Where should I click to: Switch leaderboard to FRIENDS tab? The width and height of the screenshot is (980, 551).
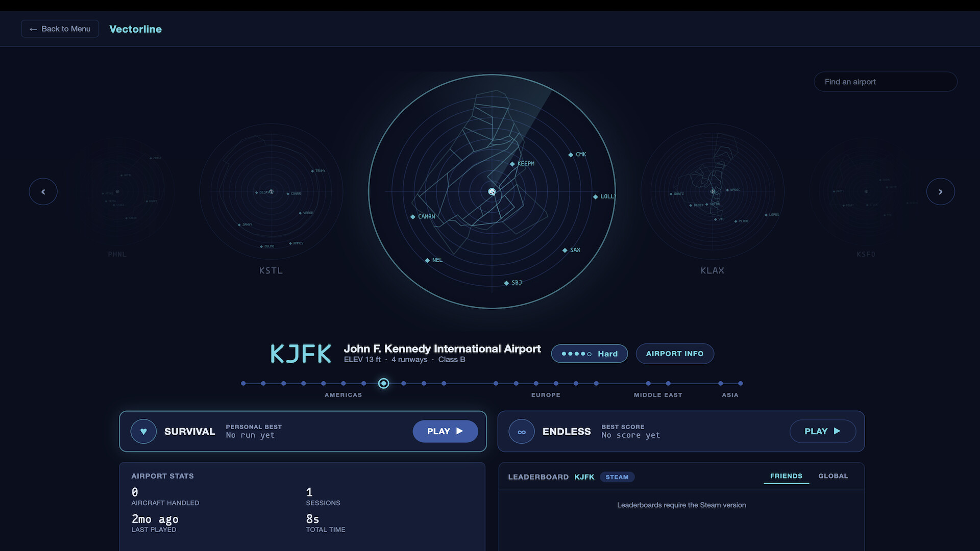[786, 476]
